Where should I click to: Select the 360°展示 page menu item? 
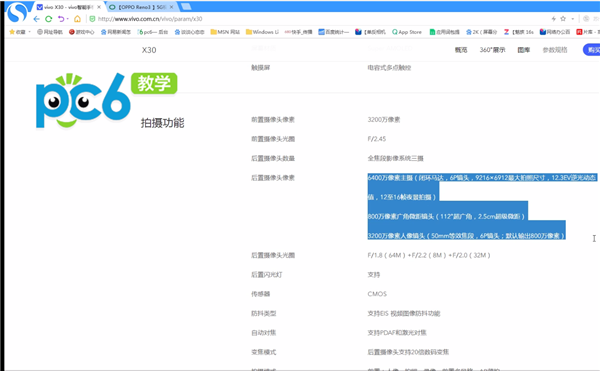[492, 50]
